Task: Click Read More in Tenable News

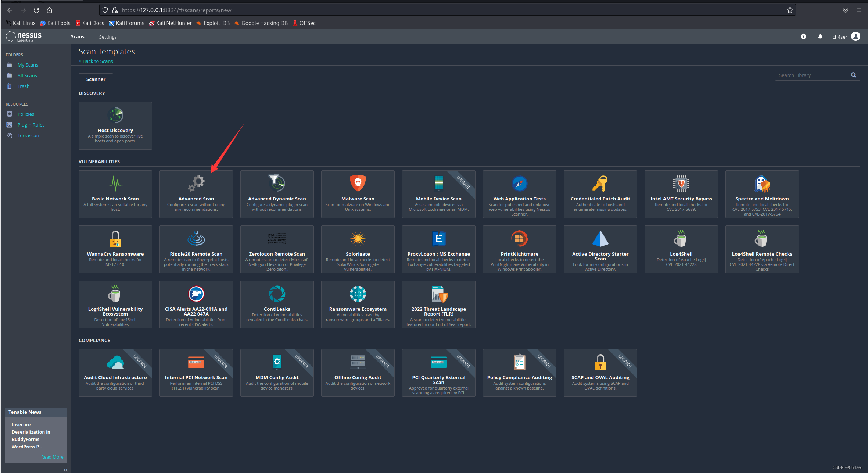Action: pyautogui.click(x=52, y=456)
